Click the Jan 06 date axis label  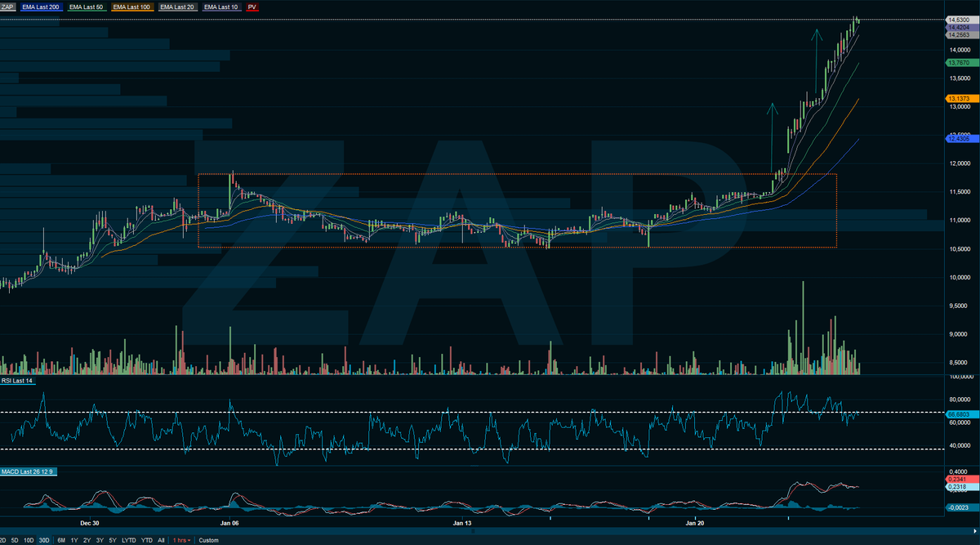tap(229, 522)
